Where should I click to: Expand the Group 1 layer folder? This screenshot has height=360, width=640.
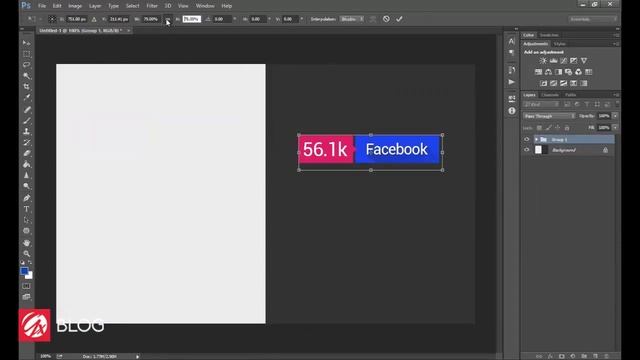[x=536, y=140]
